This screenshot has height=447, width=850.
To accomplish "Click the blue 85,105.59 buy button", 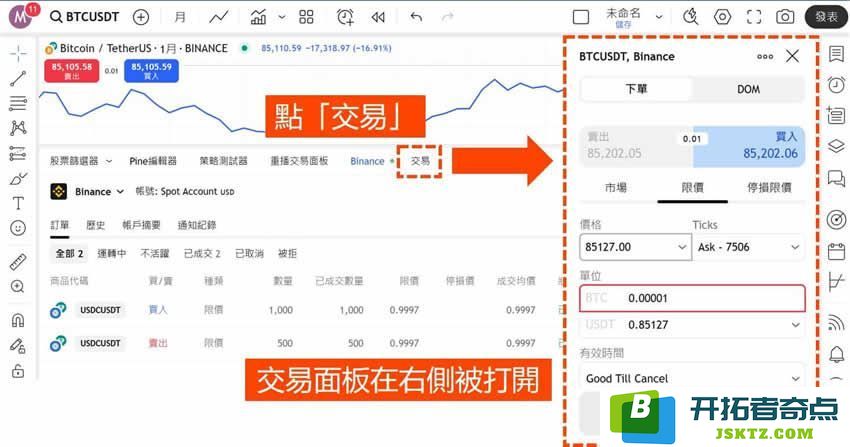I will 151,70.
